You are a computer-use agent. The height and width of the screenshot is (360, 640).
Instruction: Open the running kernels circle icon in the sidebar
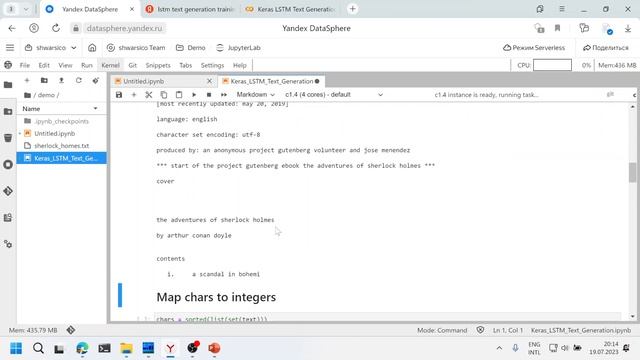(x=8, y=164)
